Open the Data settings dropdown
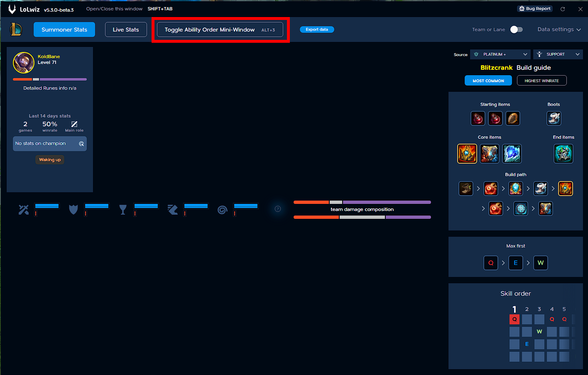 click(x=559, y=29)
